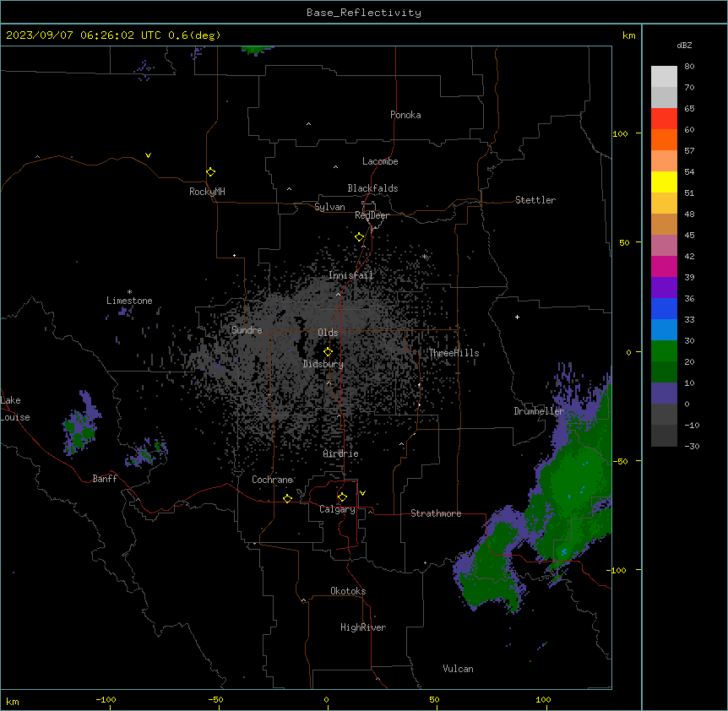Viewport: 728px width, 711px height.
Task: Click the Sundre label
Action: click(247, 330)
